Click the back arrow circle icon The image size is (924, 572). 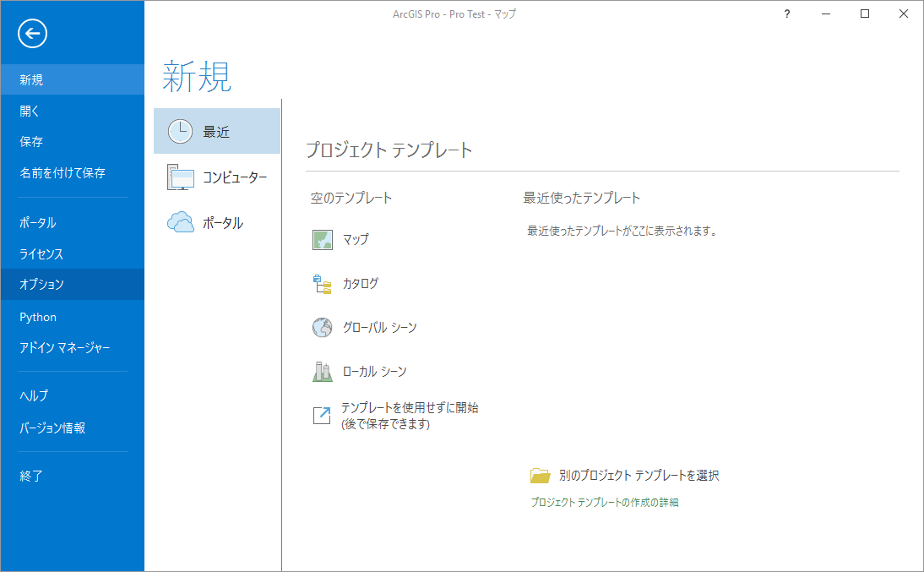tap(32, 34)
